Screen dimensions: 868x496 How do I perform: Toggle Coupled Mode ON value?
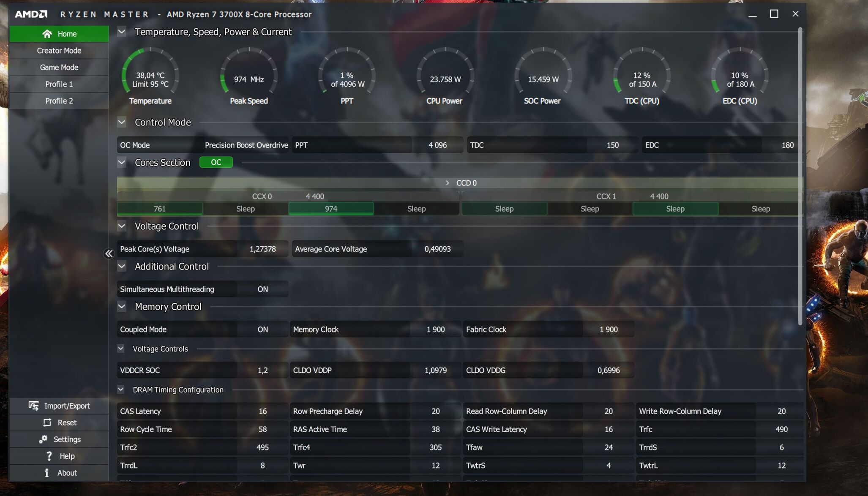[x=262, y=329]
